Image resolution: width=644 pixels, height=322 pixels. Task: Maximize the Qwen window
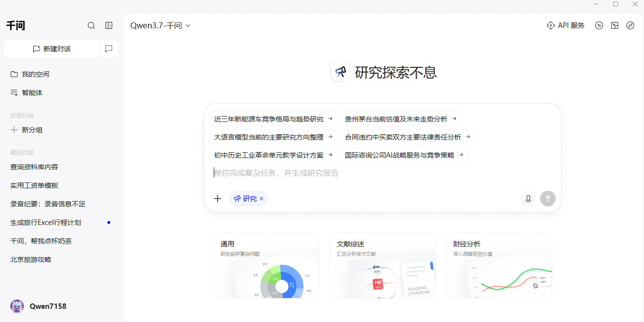click(x=616, y=4)
